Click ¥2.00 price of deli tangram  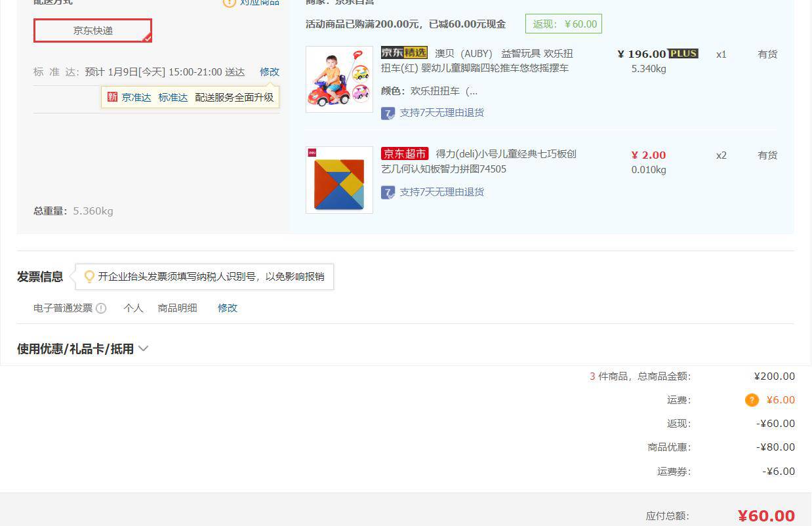[x=649, y=155]
